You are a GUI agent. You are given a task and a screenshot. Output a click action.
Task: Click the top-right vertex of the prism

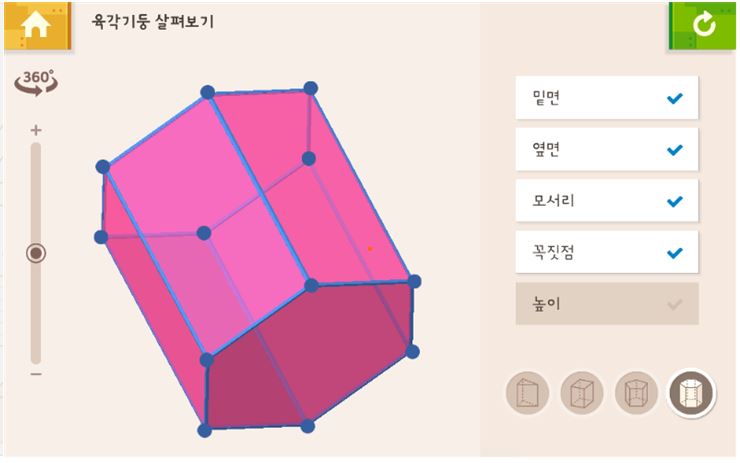coord(311,88)
